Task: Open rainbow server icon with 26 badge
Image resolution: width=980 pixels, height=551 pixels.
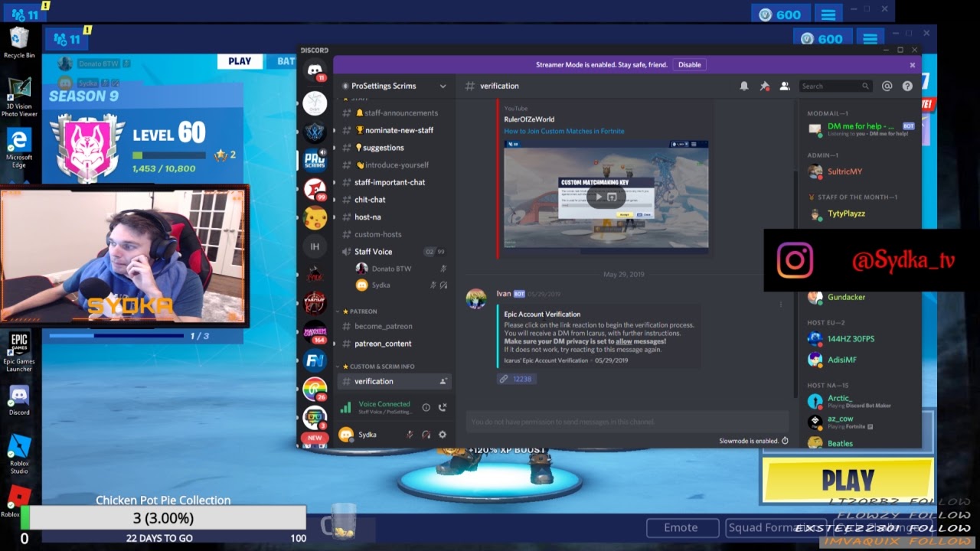Action: pos(315,389)
